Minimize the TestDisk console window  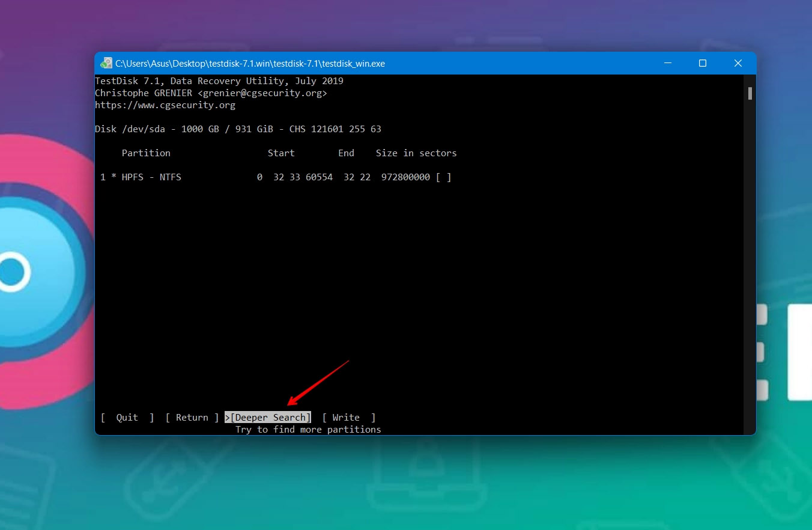click(x=667, y=63)
